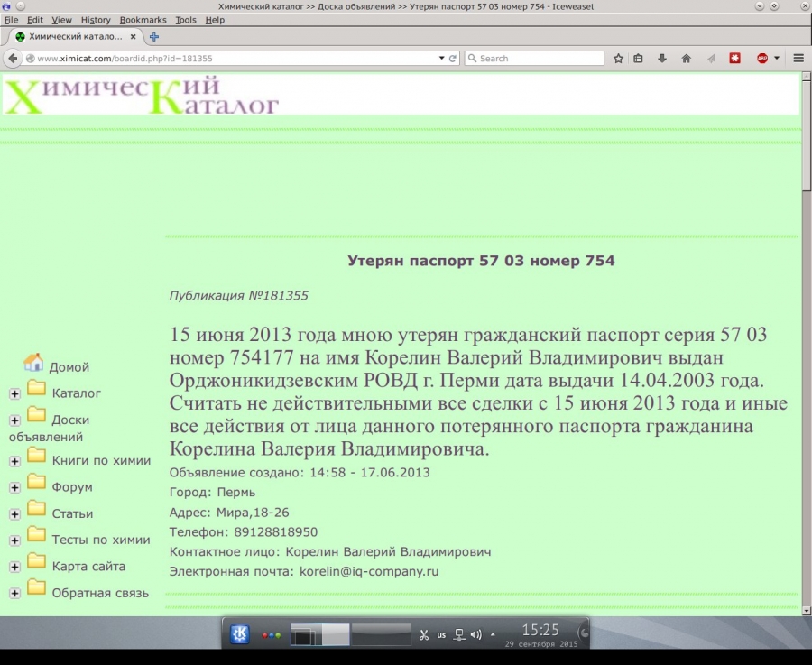Screen dimensions: 812x665
Task: Close the Химический катало... tab
Action: click(134, 37)
